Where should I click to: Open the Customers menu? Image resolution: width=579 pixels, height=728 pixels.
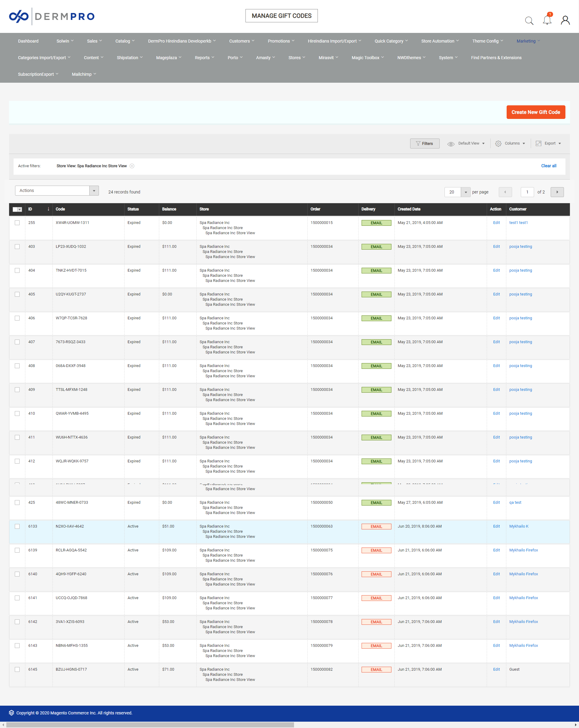pyautogui.click(x=241, y=41)
